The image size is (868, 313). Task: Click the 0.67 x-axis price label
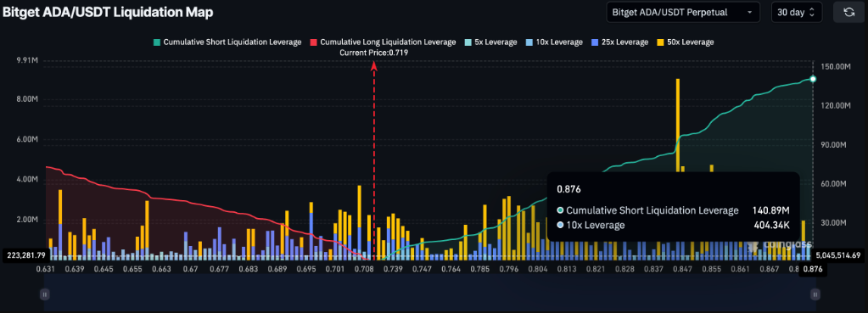click(191, 269)
